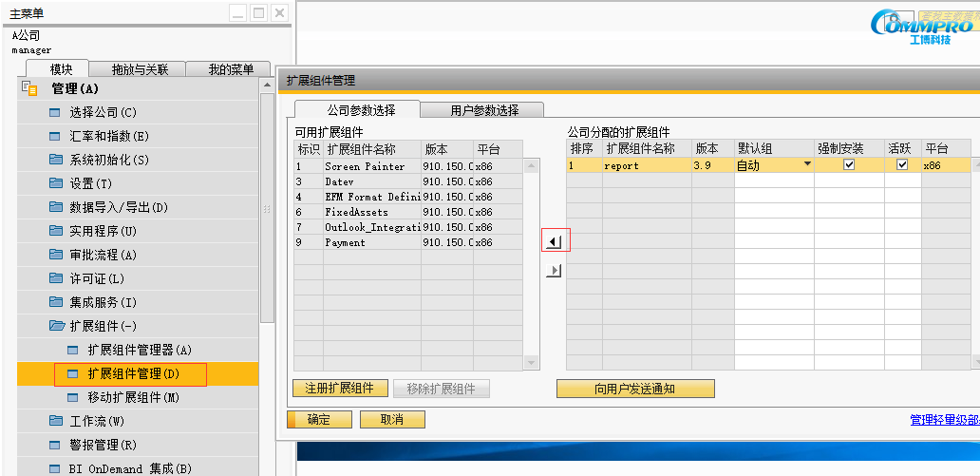Open 移动扩展组件(M) menu item

pyautogui.click(x=138, y=397)
